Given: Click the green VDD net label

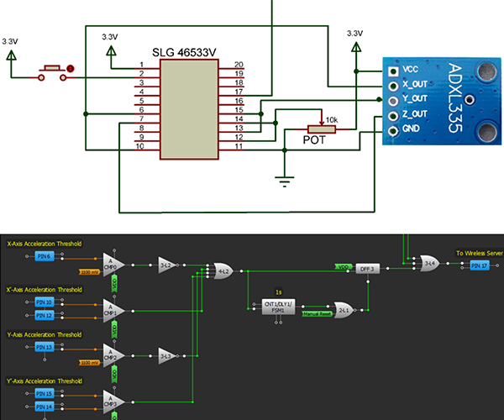Looking at the screenshot, I should pyautogui.click(x=344, y=267).
